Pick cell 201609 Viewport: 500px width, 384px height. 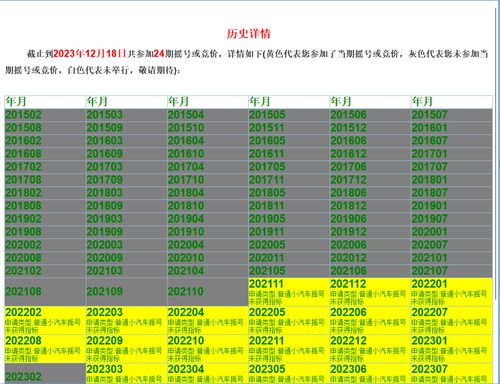tap(127, 154)
